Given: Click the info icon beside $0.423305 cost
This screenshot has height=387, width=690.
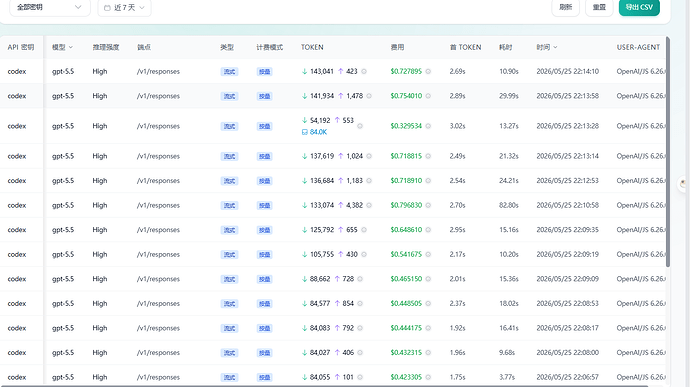Looking at the screenshot, I should click(x=428, y=377).
